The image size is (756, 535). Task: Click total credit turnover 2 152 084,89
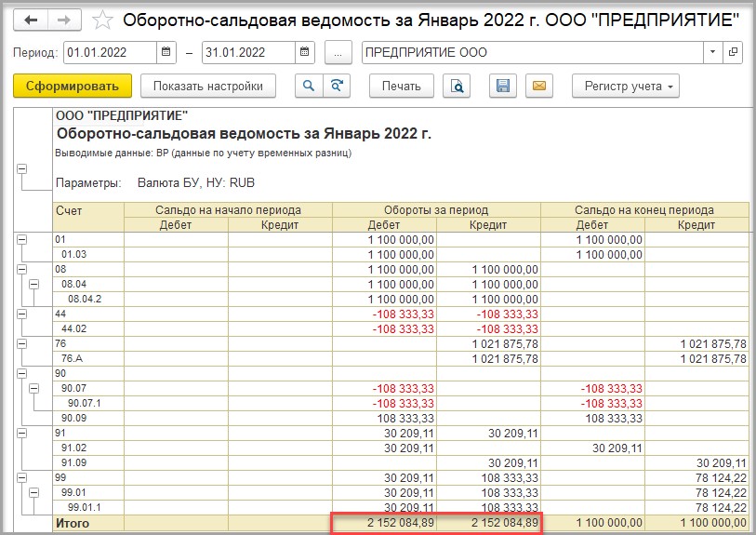pyautogui.click(x=488, y=523)
